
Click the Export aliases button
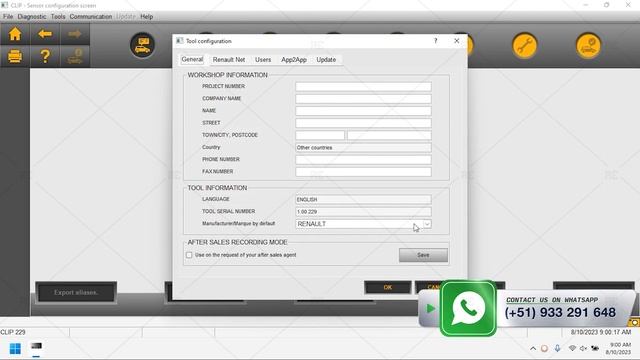coord(76,292)
